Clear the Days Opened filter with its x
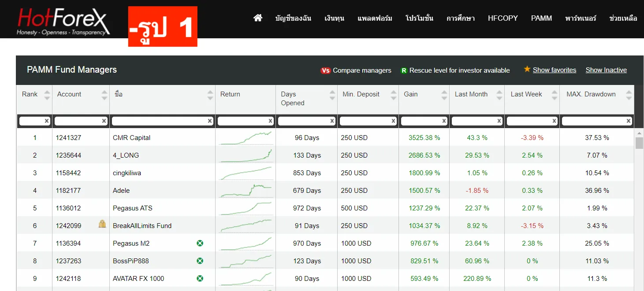The width and height of the screenshot is (644, 291). [x=332, y=121]
